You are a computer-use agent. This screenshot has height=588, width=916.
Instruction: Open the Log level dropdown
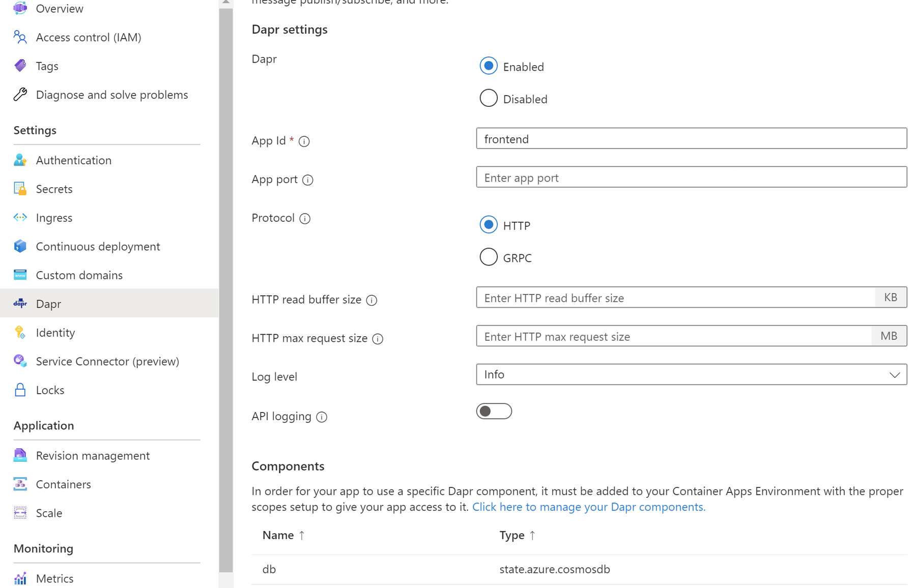tap(692, 374)
